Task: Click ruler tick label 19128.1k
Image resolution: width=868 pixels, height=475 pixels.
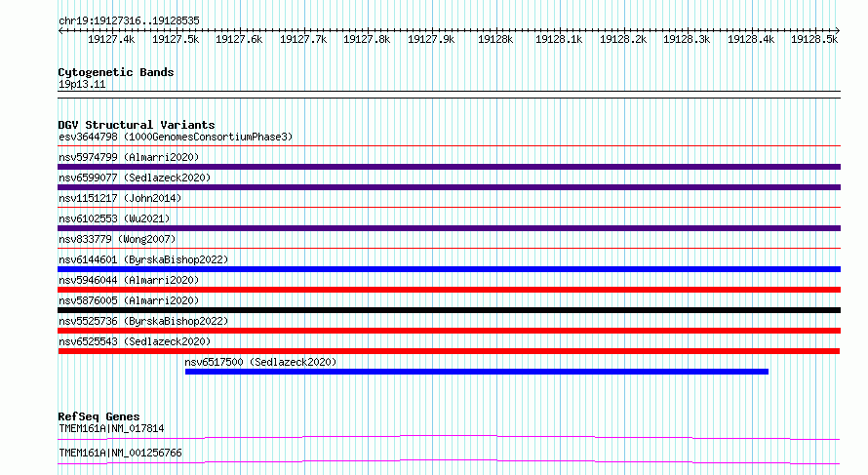Action: coord(559,39)
